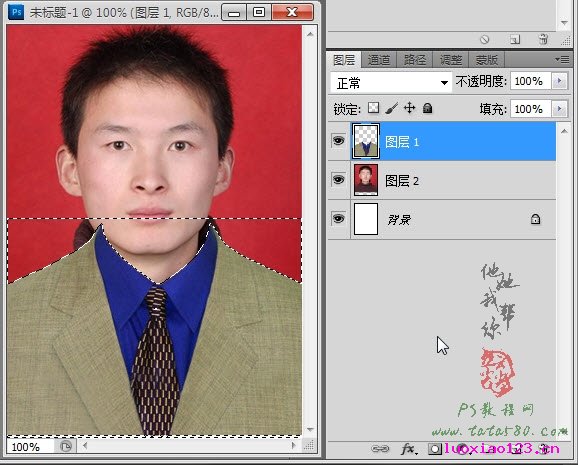Minimize the 未标题-1 document window
Viewport: 578px width, 465px height.
(x=234, y=13)
